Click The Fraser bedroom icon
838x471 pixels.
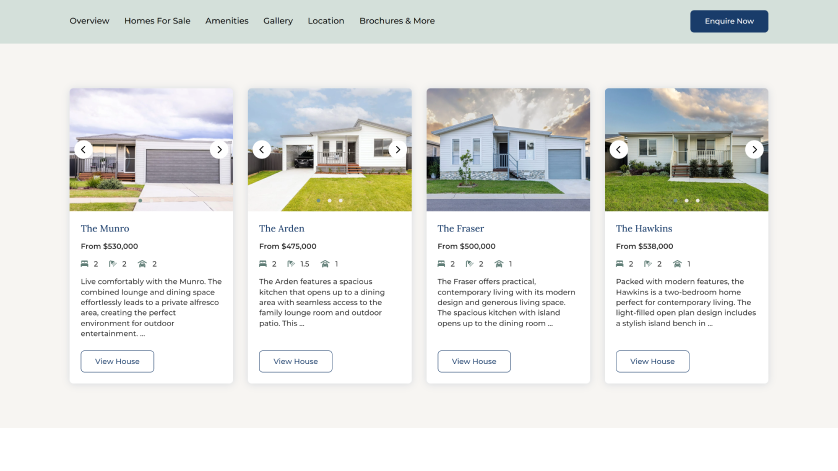pos(441,264)
